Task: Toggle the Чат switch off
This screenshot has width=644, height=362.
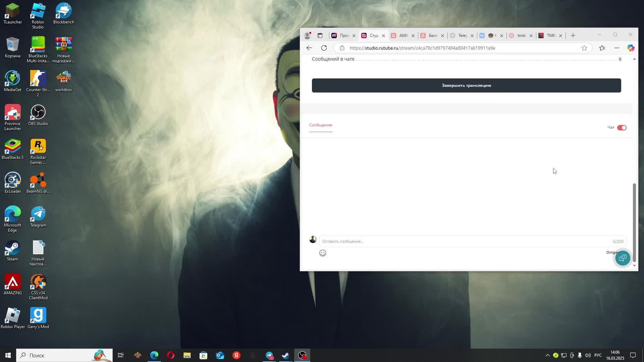Action: point(622,127)
